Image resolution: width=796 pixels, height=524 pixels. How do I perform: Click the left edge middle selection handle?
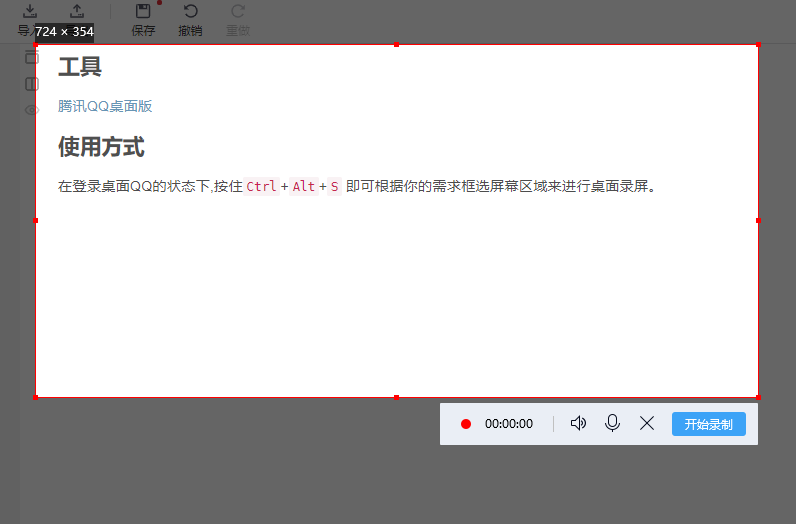[x=36, y=220]
